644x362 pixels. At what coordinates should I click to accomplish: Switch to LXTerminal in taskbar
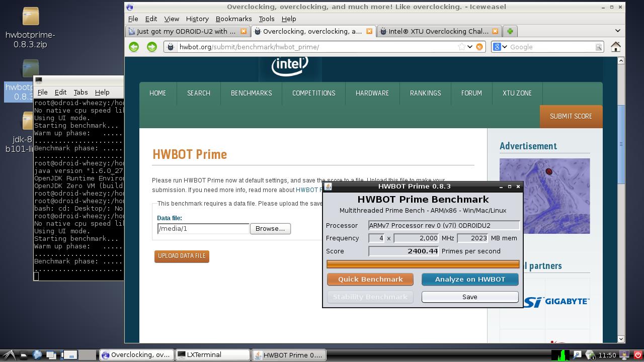pos(213,354)
